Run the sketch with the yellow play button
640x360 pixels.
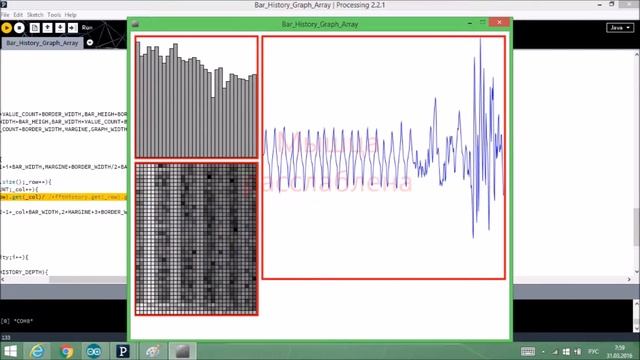[7, 28]
